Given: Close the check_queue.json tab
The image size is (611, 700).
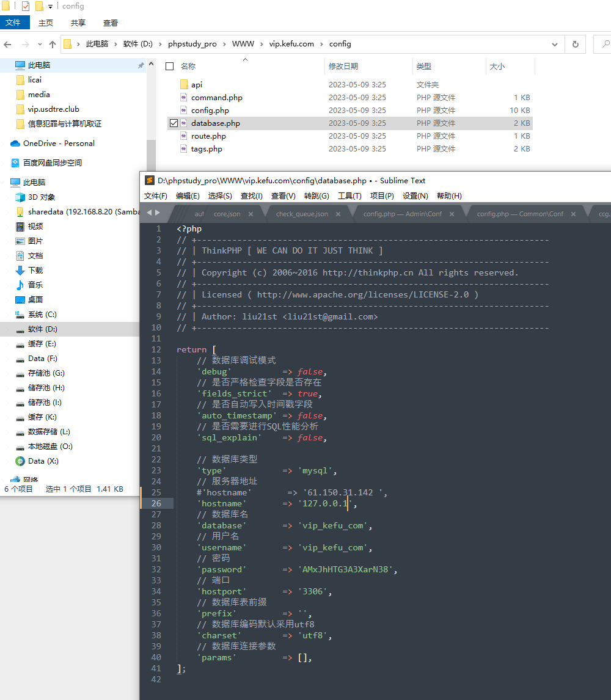Looking at the screenshot, I should (x=338, y=214).
